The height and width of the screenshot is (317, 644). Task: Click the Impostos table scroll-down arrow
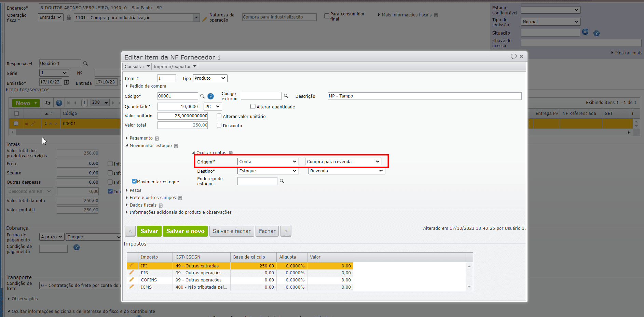(469, 287)
